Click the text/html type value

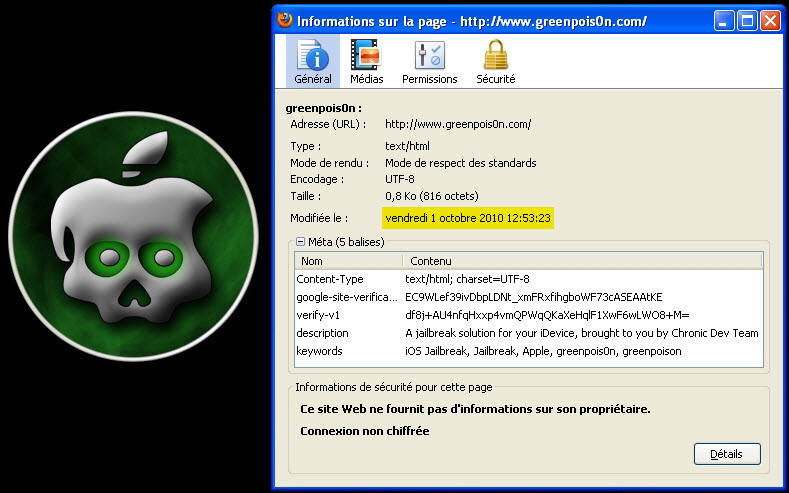[407, 146]
